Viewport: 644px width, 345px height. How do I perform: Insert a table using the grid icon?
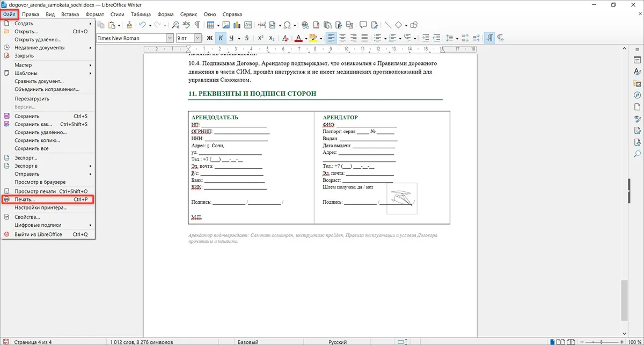click(210, 25)
